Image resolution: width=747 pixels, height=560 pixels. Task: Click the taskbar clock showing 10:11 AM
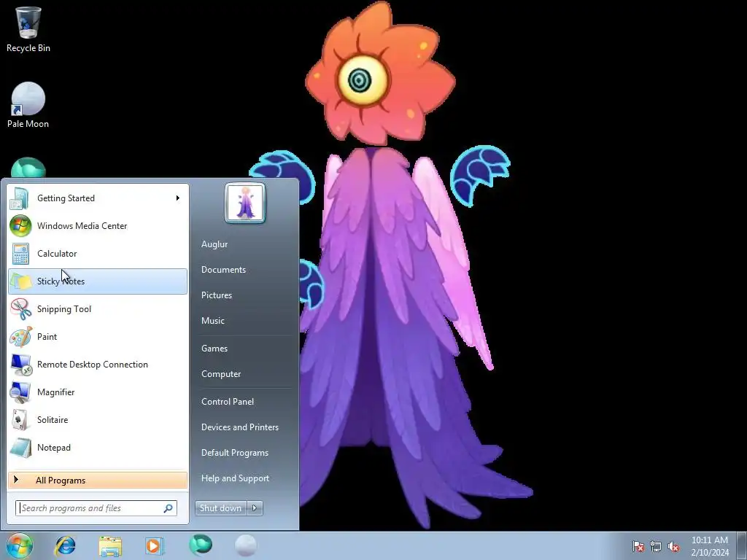tap(710, 540)
